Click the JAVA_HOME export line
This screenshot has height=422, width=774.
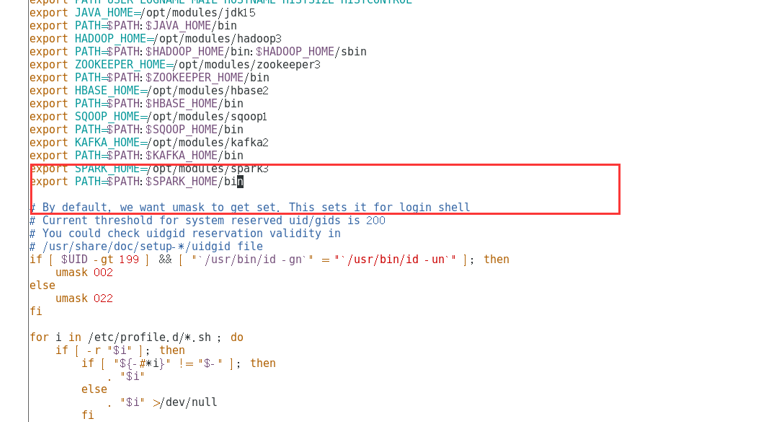(142, 13)
